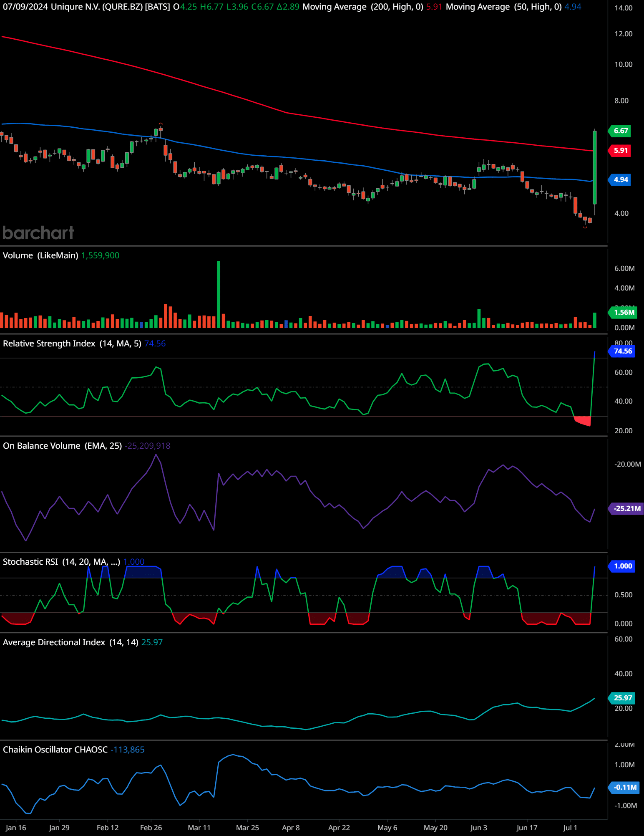This screenshot has height=836, width=644.
Task: Click the Average Directional Index panel title
Action: (x=70, y=642)
